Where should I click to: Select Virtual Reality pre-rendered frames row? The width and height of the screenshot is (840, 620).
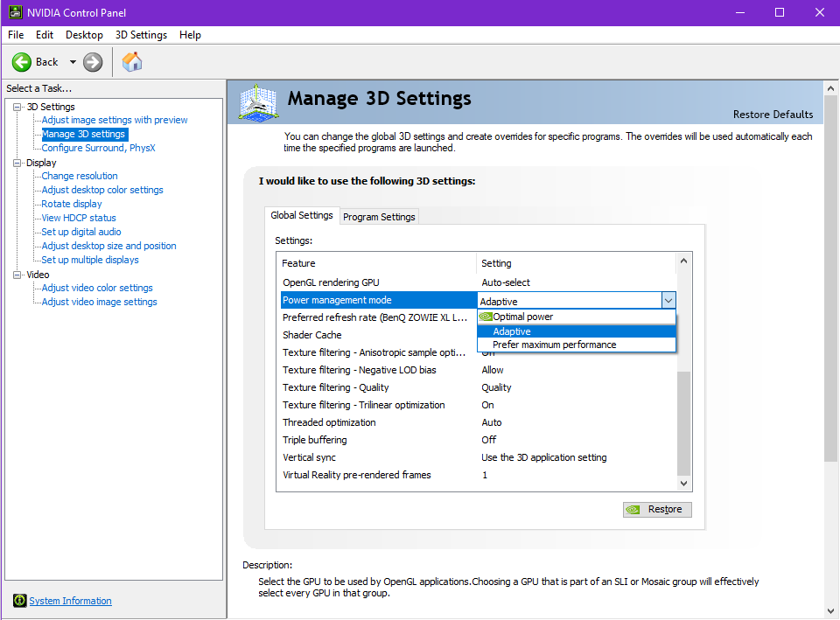tap(478, 475)
